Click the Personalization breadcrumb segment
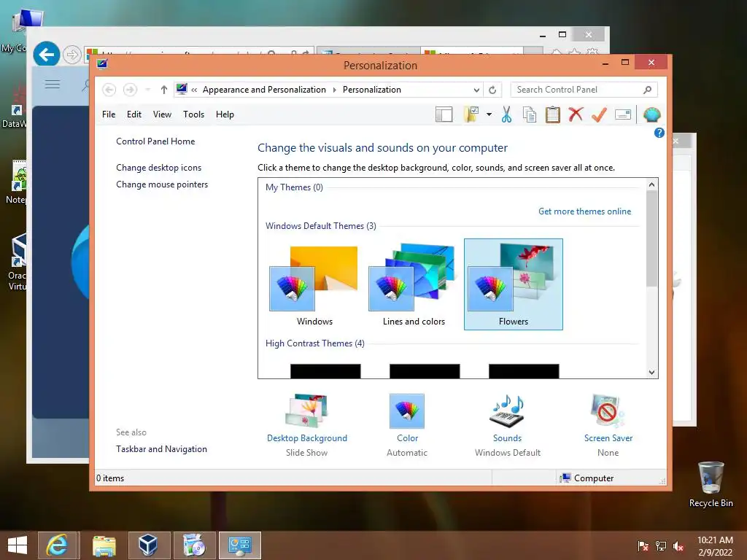 click(x=371, y=90)
